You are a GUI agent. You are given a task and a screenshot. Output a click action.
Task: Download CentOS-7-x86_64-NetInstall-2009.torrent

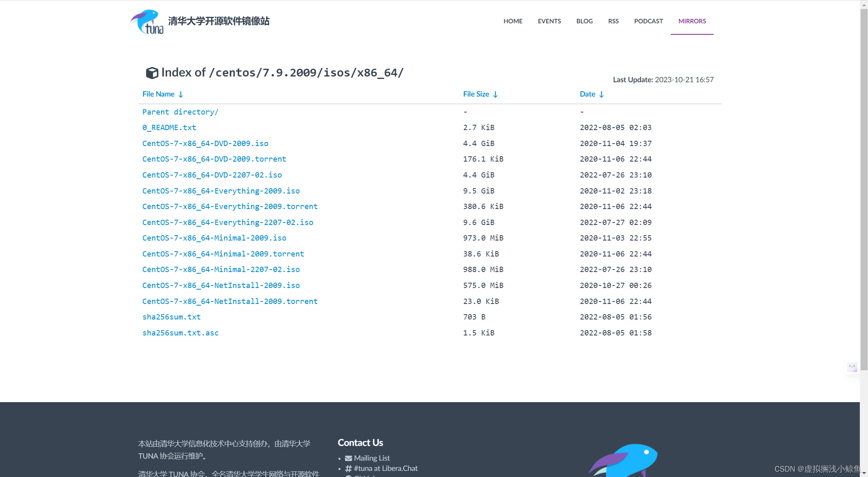[x=230, y=301]
